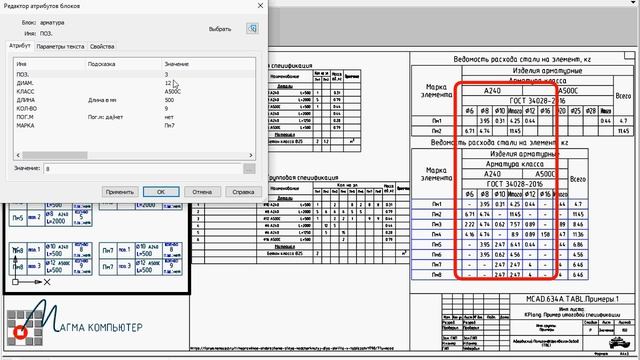Click the Отмена button
The width and height of the screenshot is (640, 360).
tap(202, 192)
